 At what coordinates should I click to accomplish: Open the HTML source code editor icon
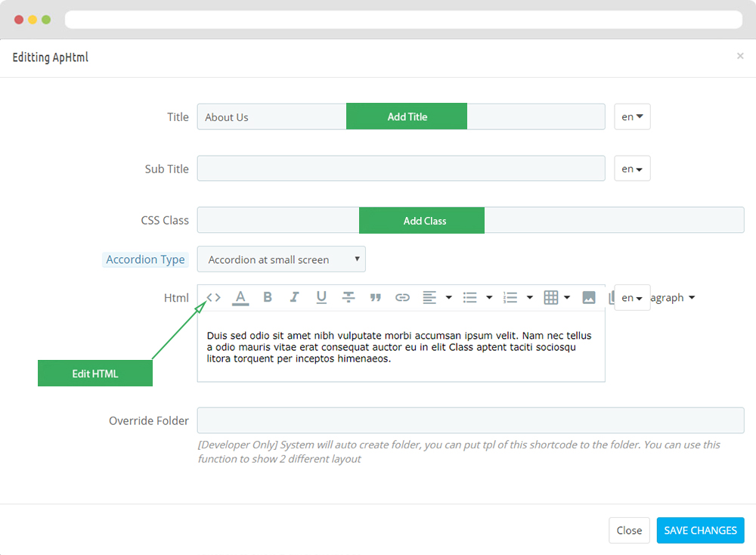pos(214,298)
